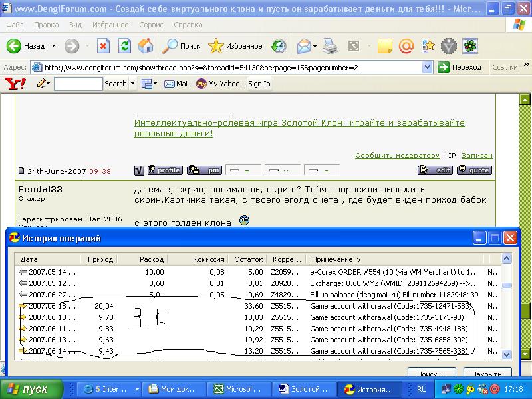Open the Назад button history dropdown arrow
This screenshot has height=399, width=532.
(x=52, y=46)
